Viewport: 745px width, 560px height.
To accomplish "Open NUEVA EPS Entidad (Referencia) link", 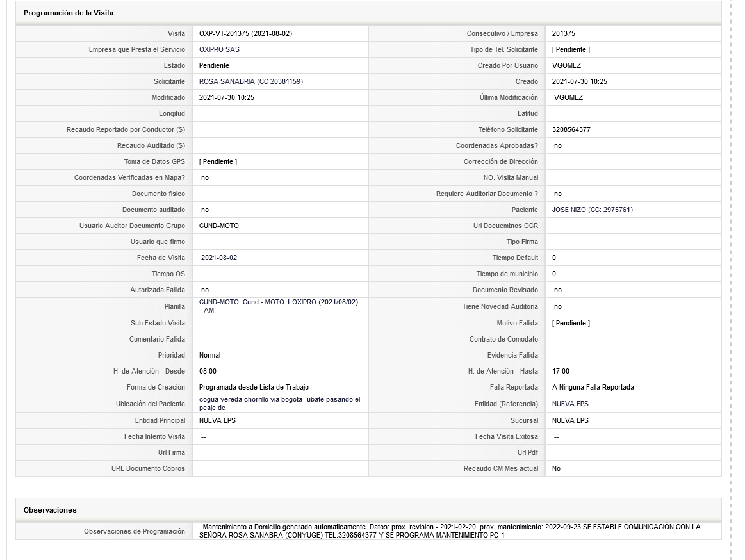I will coord(570,404).
